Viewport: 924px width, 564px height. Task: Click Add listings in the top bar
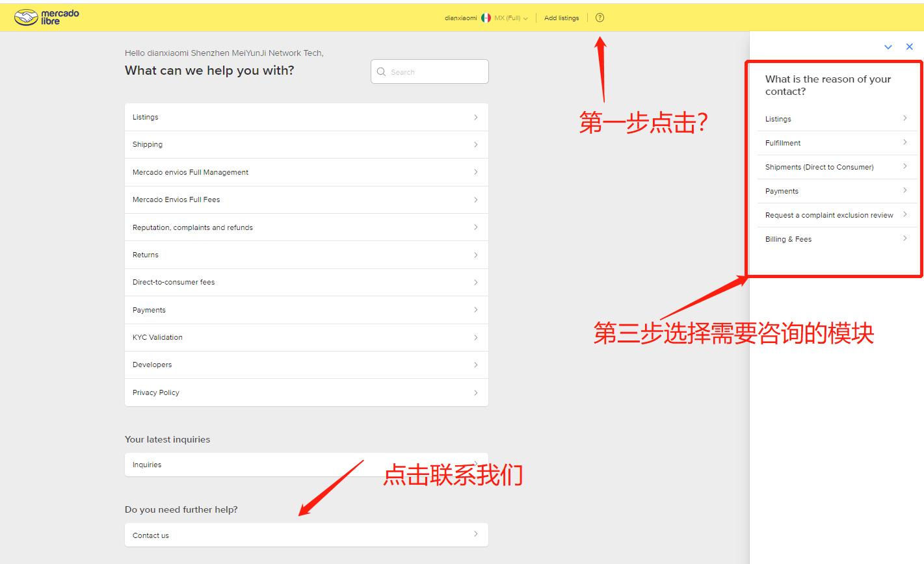pos(561,18)
